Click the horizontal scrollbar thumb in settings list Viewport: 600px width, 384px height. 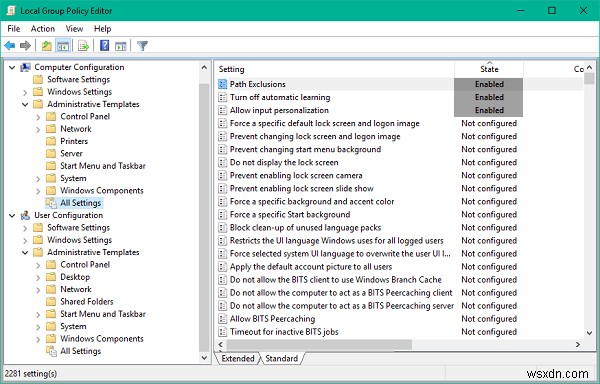pos(319,345)
